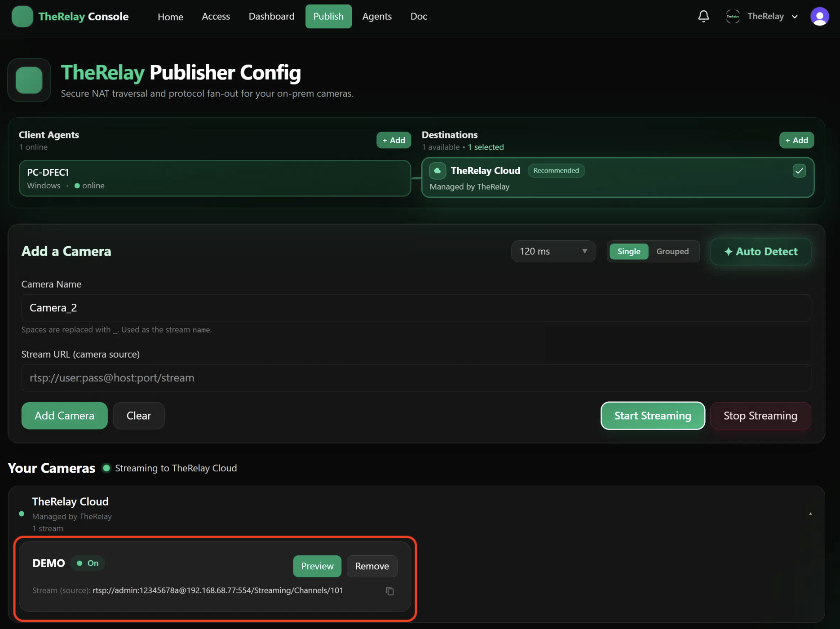Switch to Grouped camera mode
The height and width of the screenshot is (629, 840).
[x=672, y=252]
